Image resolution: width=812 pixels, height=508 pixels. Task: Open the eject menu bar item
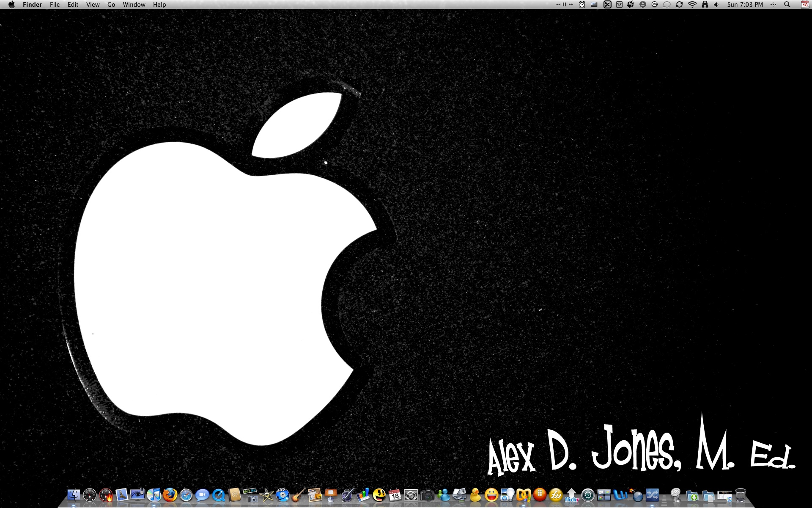point(643,5)
